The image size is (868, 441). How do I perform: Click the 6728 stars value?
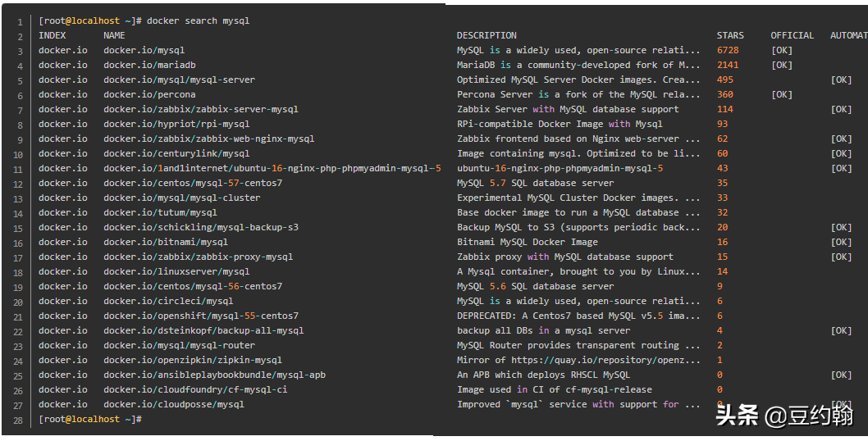(x=728, y=50)
